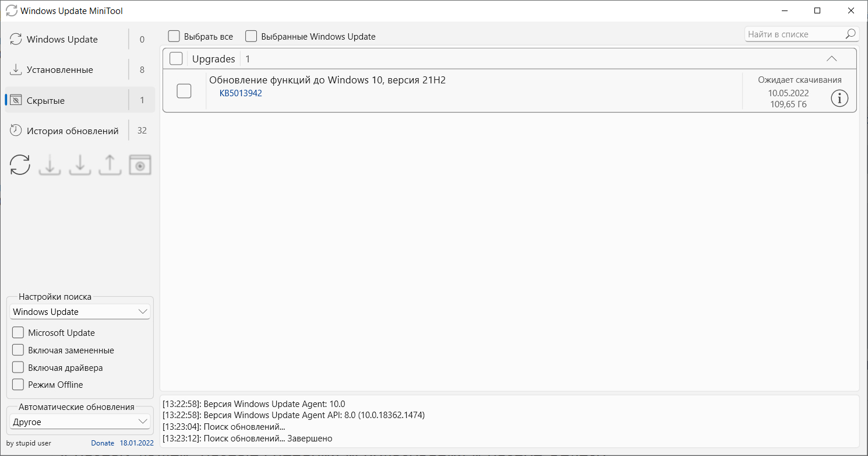
Task: Minimize the Windows Update MiniTool window
Action: point(785,10)
